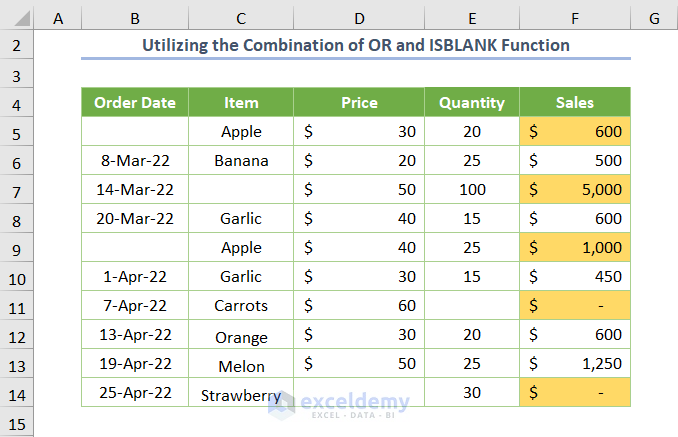This screenshot has height=437, width=678.
Task: Select column B header
Action: 135,18
